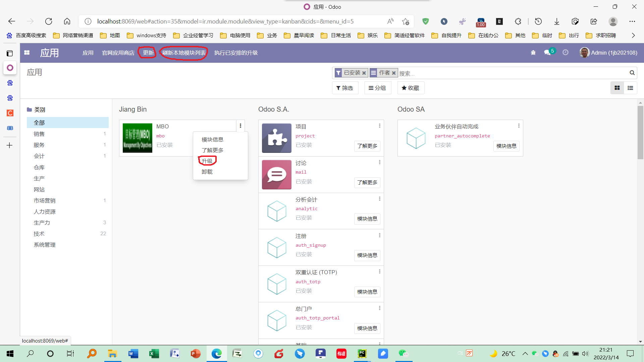Click 刷新本地模块列表 menu item
644x362 pixels.
click(x=184, y=53)
